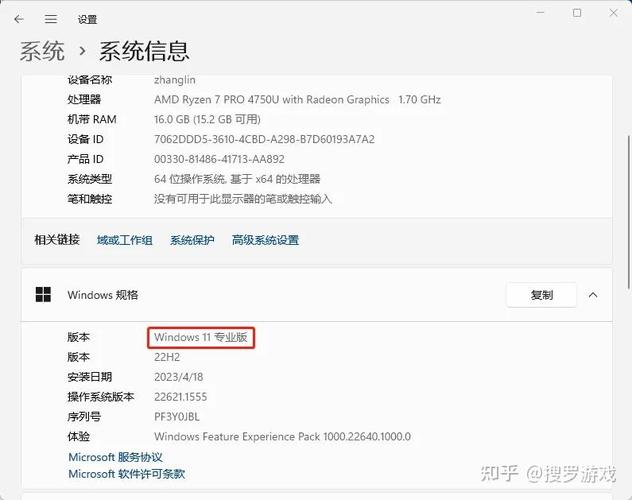This screenshot has width=632, height=500.
Task: Click the 序列号 label
Action: (x=84, y=417)
